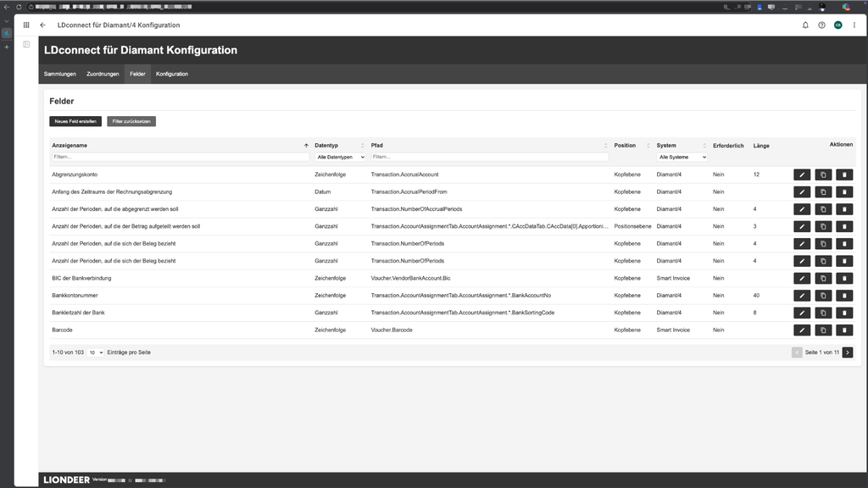Delete the Anfang des Zeitraums row
Image resolution: width=868 pixels, height=488 pixels.
844,192
